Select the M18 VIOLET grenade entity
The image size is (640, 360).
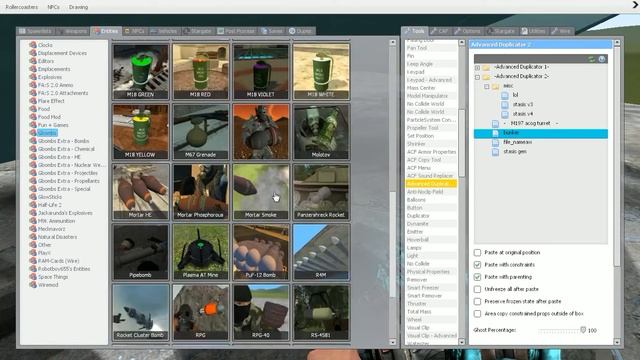(261, 72)
